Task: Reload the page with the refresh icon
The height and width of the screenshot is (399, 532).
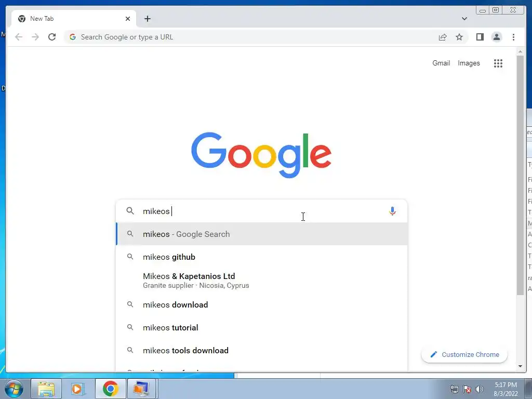Action: pyautogui.click(x=52, y=37)
